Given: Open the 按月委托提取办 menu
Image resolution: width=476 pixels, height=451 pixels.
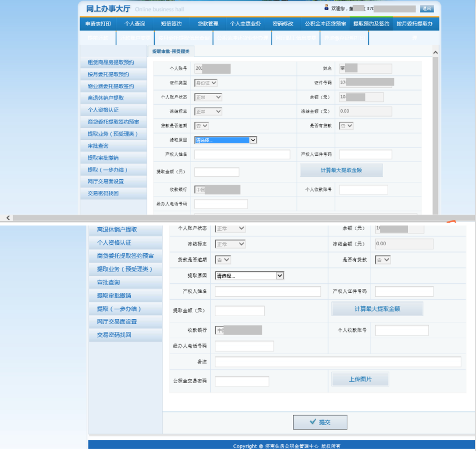Looking at the screenshot, I should pos(414,24).
